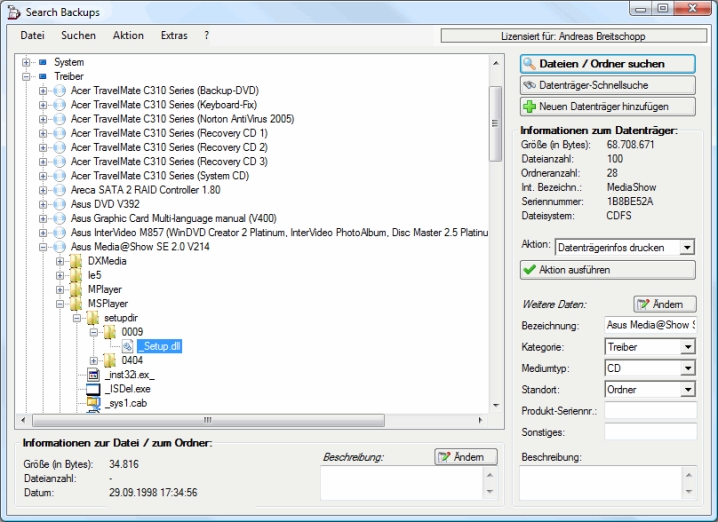
Task: Open the Mediumtyp dropdown showing CD
Action: click(x=687, y=368)
